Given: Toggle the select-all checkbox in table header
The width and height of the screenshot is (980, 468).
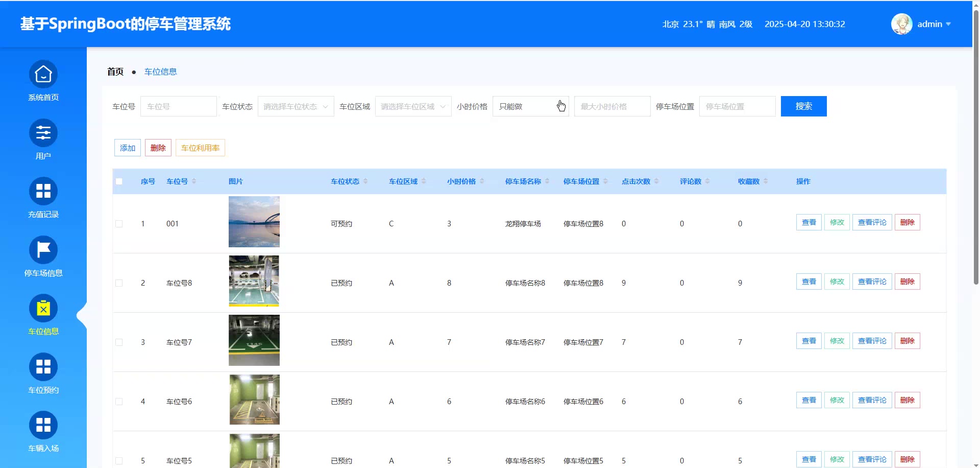Looking at the screenshot, I should click(x=119, y=181).
